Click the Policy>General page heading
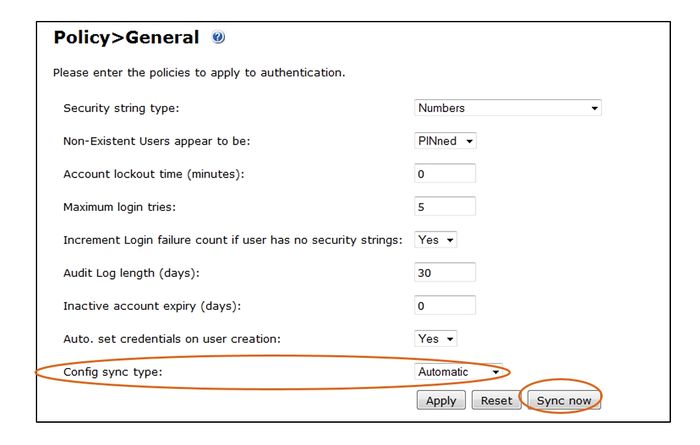The width and height of the screenshot is (700, 445). click(126, 39)
